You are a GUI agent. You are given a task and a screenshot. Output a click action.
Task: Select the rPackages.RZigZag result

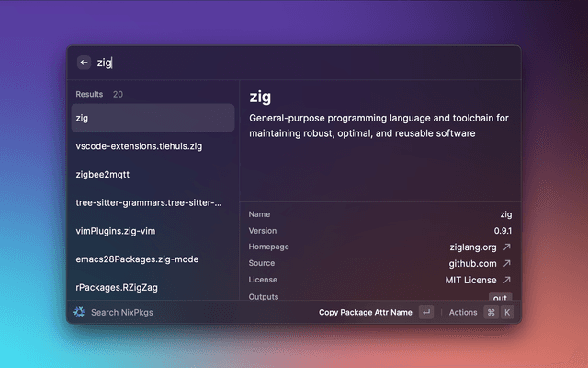click(153, 287)
